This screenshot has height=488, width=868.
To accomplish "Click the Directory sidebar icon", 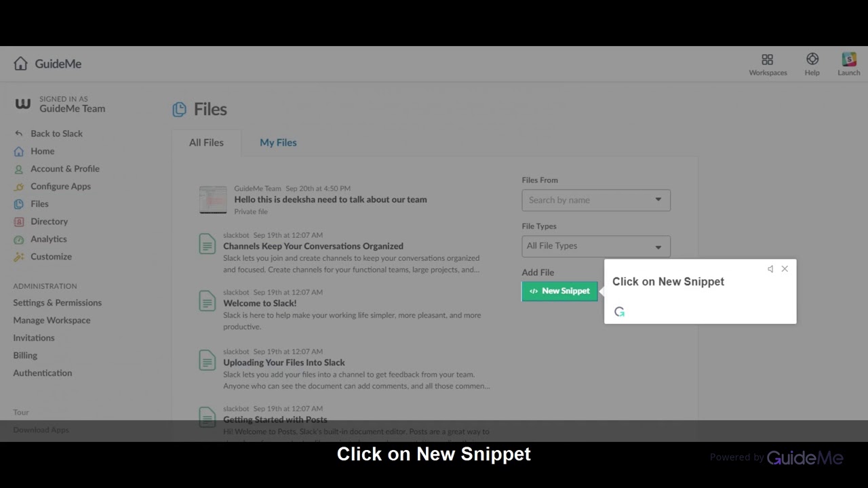I will [x=18, y=222].
